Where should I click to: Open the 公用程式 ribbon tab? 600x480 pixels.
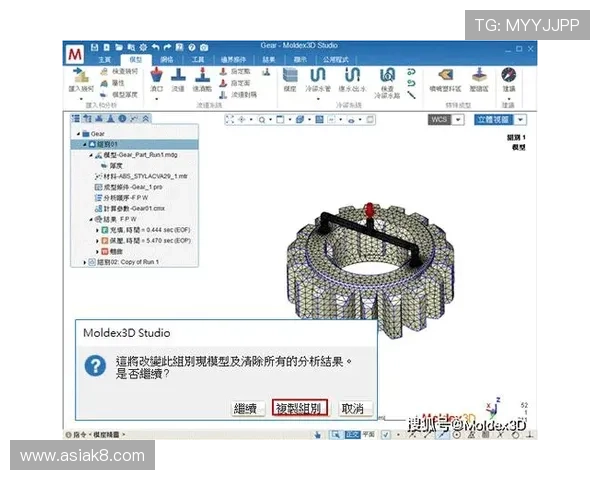(x=336, y=60)
